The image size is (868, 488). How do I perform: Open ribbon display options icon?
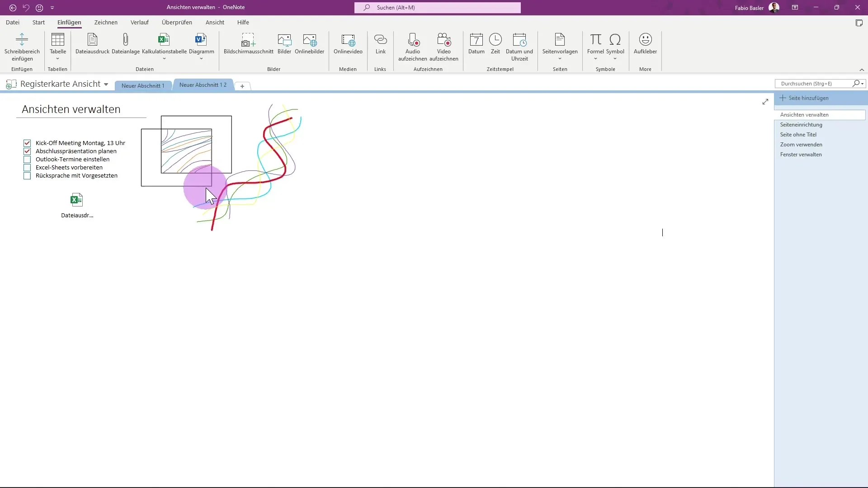[795, 8]
